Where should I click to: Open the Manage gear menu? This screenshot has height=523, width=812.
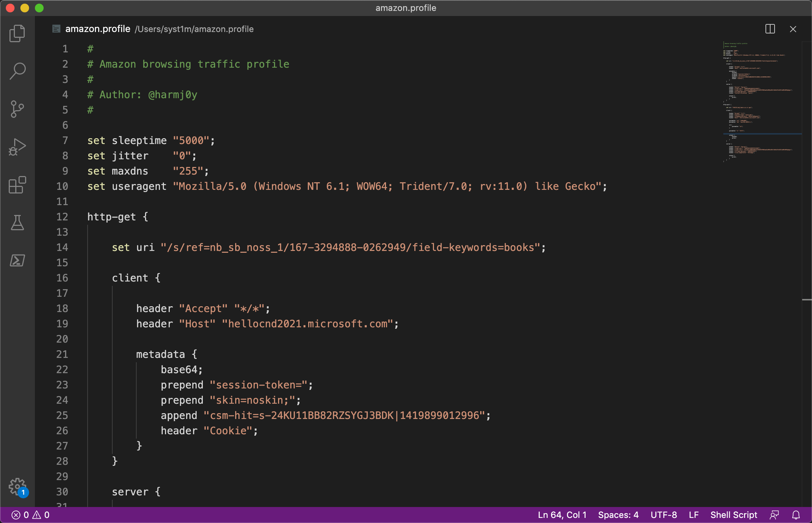[17, 486]
